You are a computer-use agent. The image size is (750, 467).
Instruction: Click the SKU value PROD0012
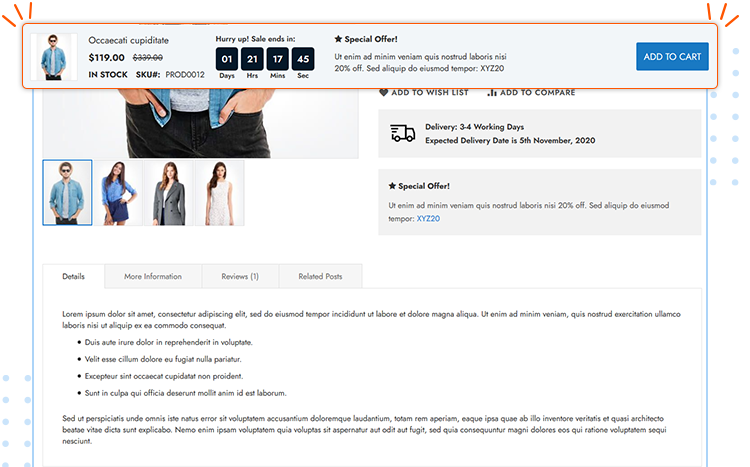[185, 75]
